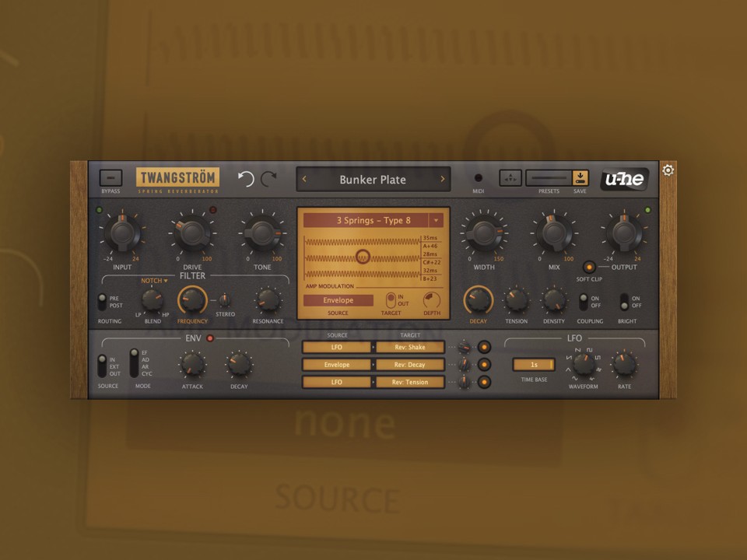Toggle the ENV Source In/Ext/Out switch
The height and width of the screenshot is (560, 747).
pyautogui.click(x=102, y=366)
